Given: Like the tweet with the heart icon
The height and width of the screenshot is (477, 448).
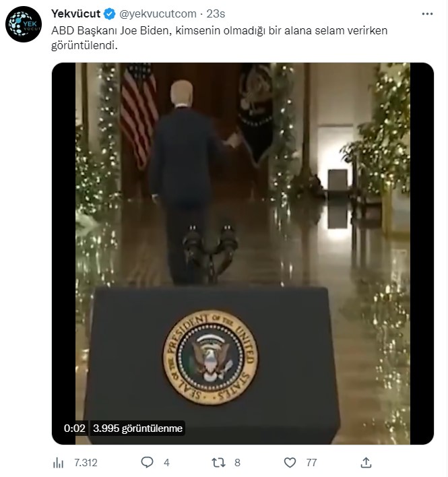Looking at the screenshot, I should (x=290, y=463).
